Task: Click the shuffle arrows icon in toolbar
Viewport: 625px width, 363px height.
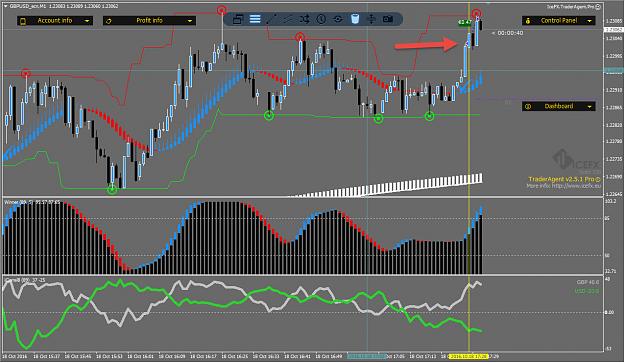Action: click(305, 19)
